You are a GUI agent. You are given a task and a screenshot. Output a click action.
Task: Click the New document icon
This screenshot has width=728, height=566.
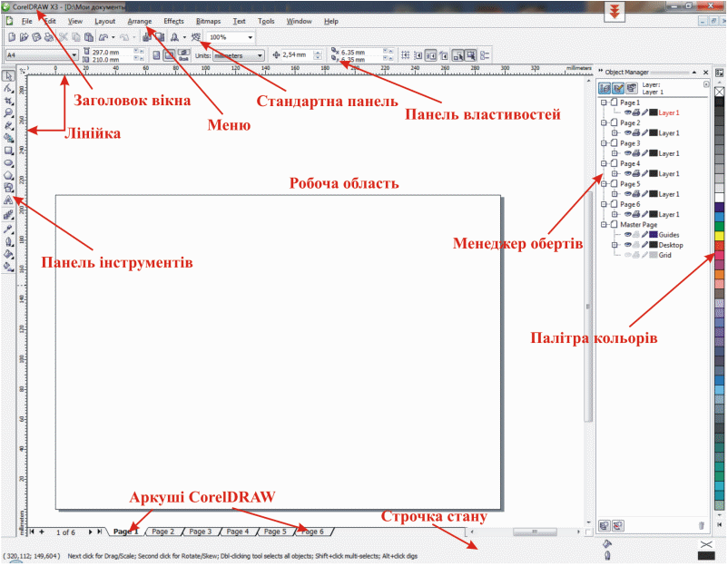10,37
